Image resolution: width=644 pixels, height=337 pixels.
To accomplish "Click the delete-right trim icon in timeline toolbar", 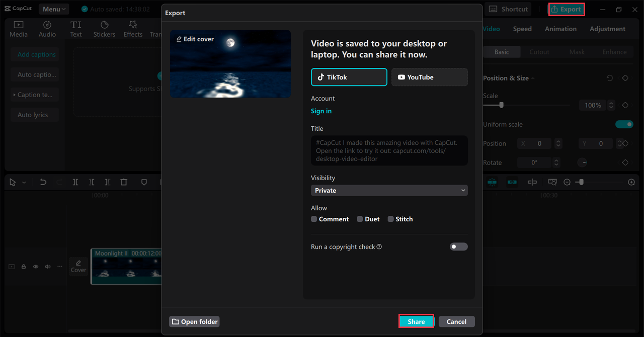I will [108, 182].
